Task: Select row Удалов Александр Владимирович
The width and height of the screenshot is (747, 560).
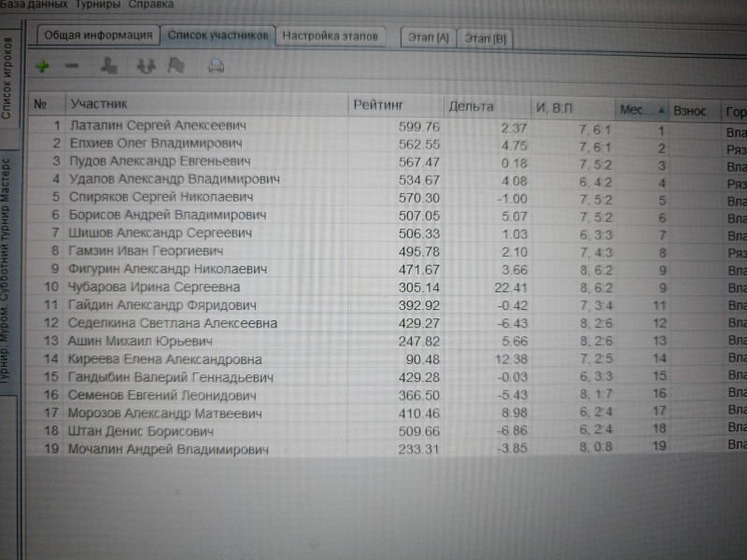Action: tap(387, 180)
